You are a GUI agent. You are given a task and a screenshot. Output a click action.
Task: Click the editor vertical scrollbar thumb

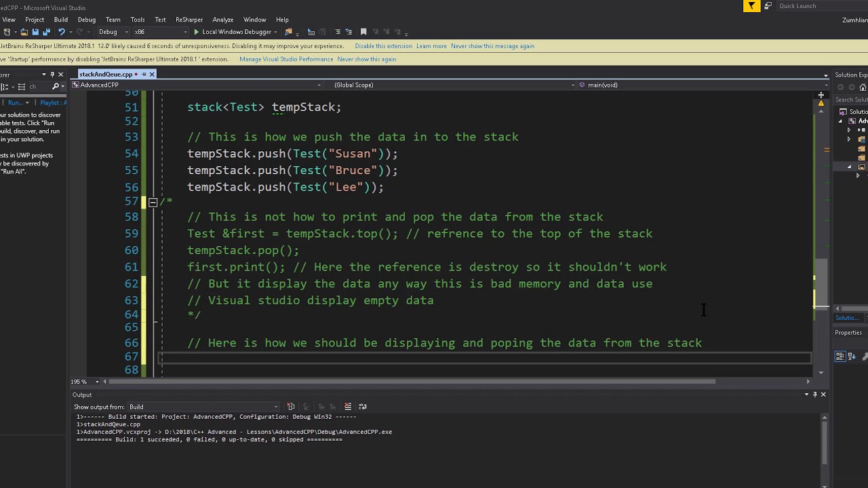821,283
